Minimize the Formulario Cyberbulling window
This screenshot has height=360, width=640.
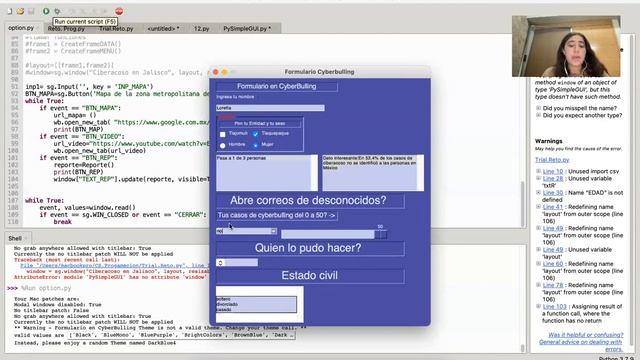point(224,72)
